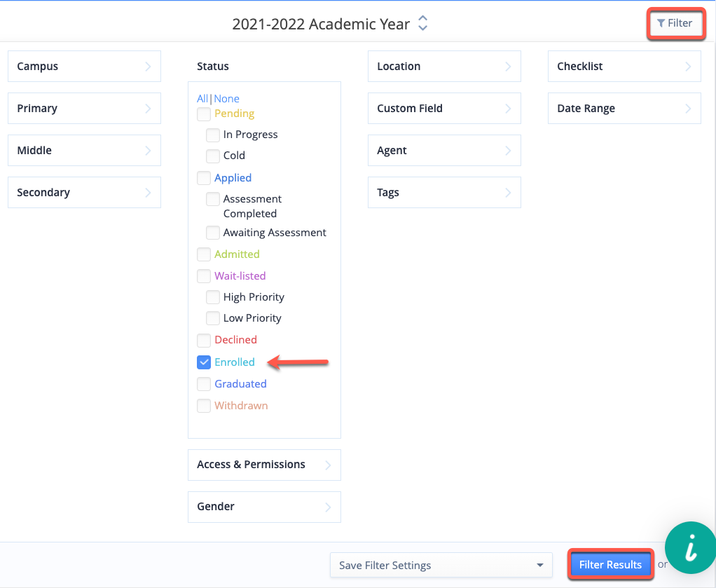This screenshot has width=716, height=588.
Task: Enable the Wait-listed status checkbox
Action: click(204, 276)
